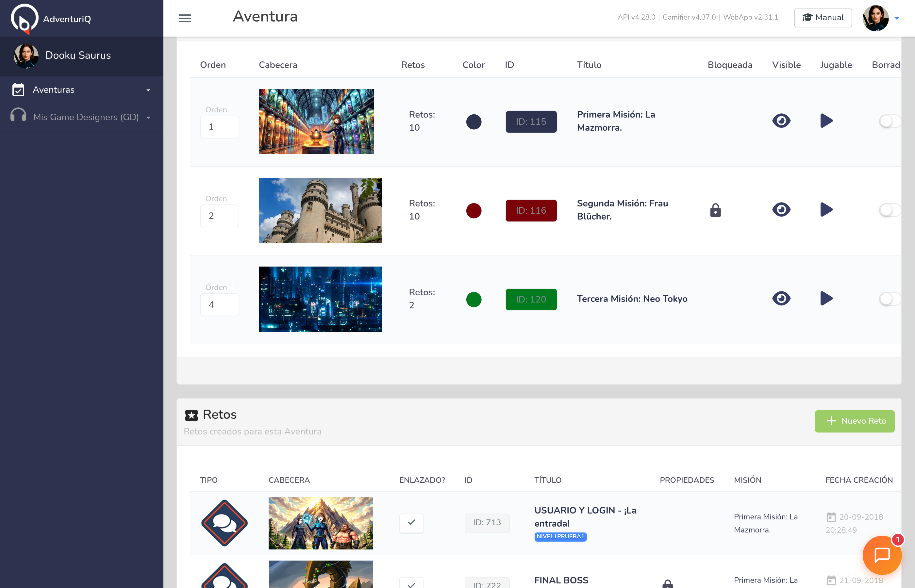915x588 pixels.
Task: Click the chat-type icon for reto ID 713
Action: pos(225,523)
